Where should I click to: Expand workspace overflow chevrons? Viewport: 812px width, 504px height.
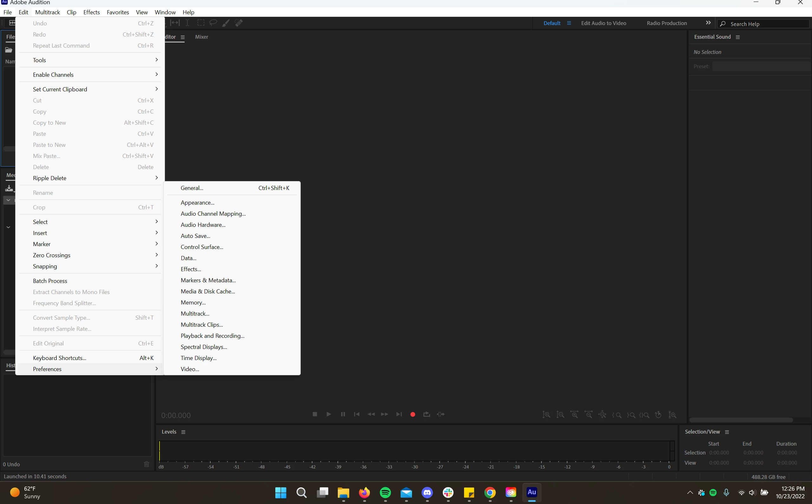pyautogui.click(x=708, y=23)
